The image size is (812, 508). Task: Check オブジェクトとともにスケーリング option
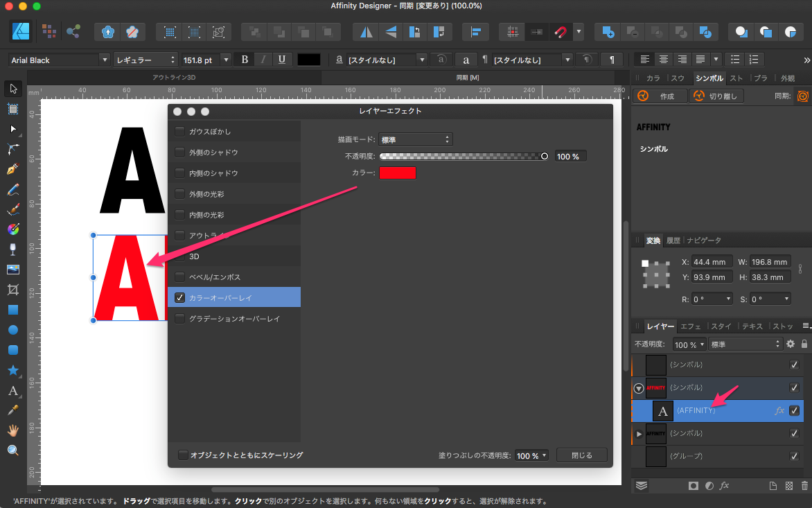point(183,455)
